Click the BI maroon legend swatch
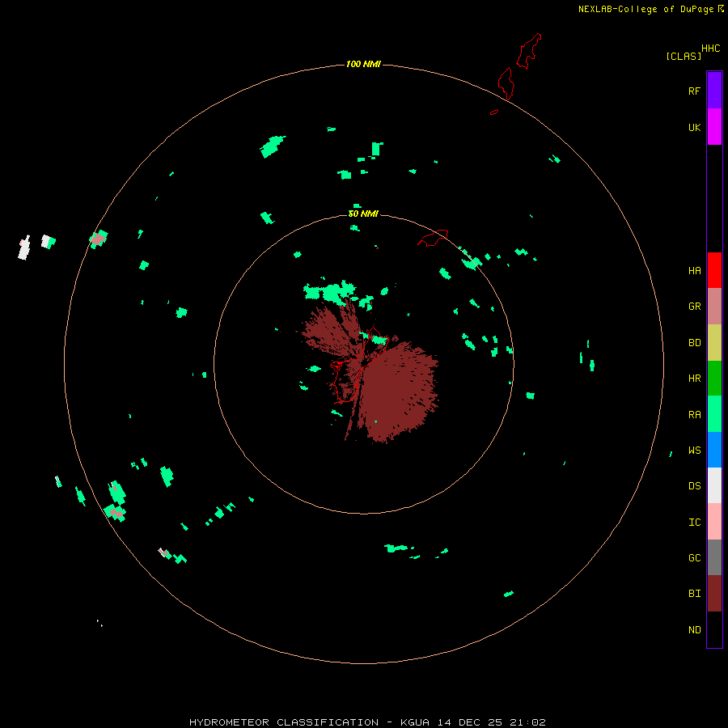Viewport: 728px width, 728px height. [x=714, y=594]
